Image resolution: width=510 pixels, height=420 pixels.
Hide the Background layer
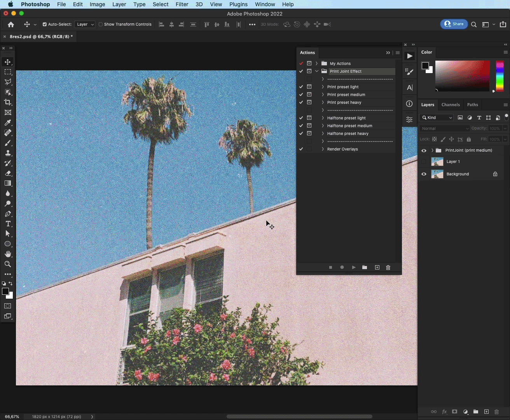424,174
